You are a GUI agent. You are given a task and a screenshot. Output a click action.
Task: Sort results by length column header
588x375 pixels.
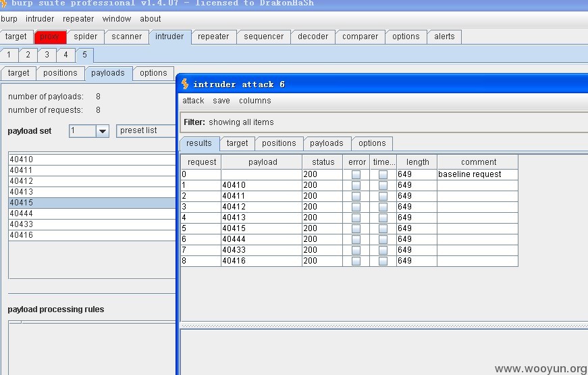417,162
